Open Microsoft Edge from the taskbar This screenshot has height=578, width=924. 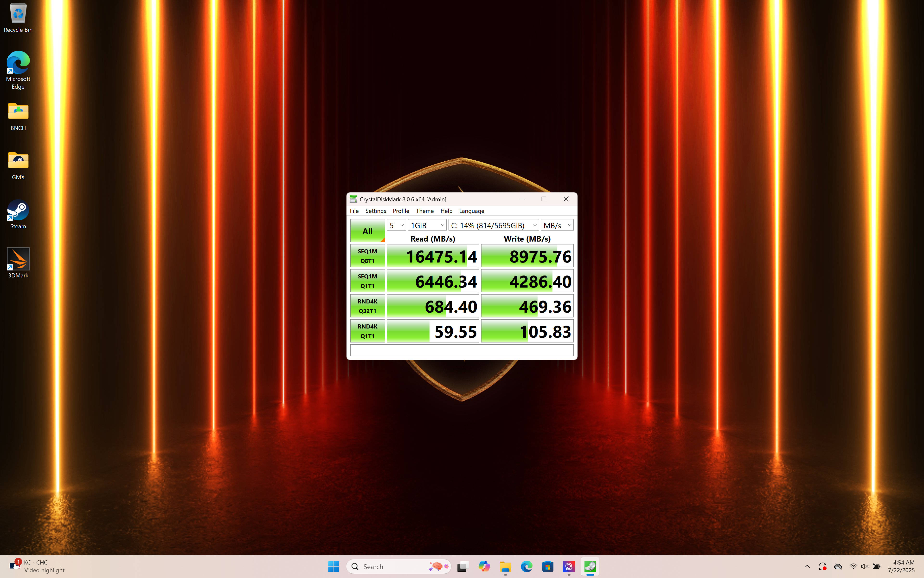click(526, 566)
